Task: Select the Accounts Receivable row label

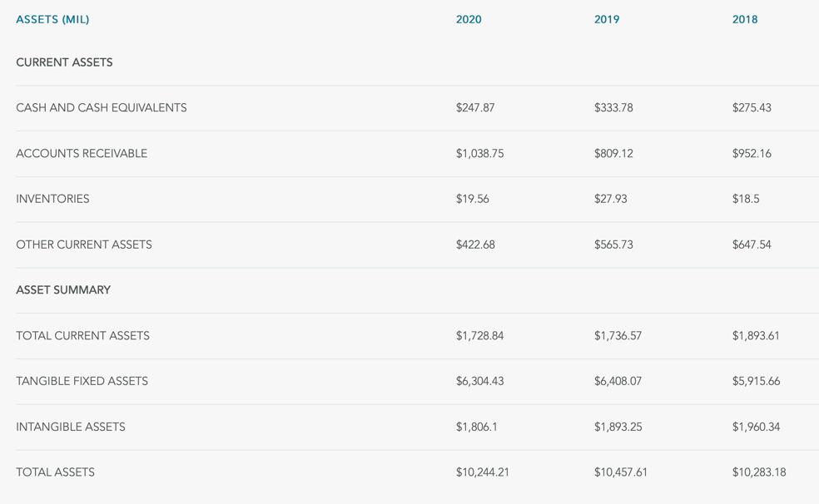Action: (x=82, y=154)
